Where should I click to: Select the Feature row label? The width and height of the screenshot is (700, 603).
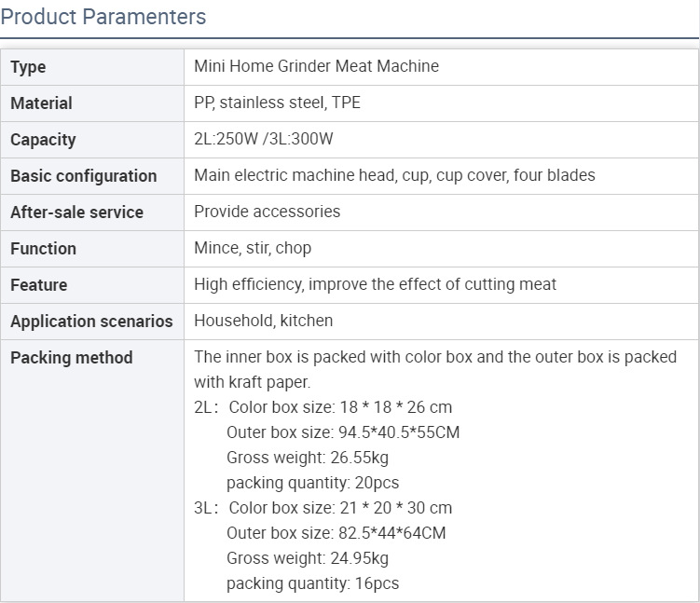point(38,285)
